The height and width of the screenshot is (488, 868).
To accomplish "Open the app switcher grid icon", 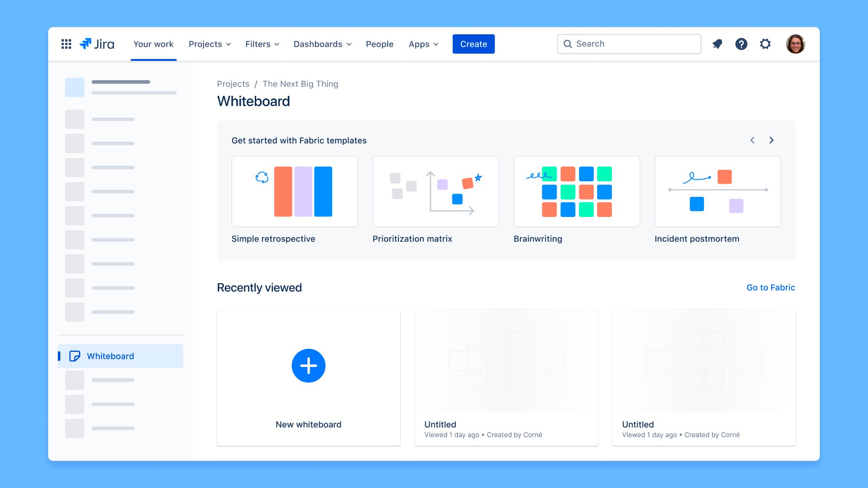I will [66, 44].
